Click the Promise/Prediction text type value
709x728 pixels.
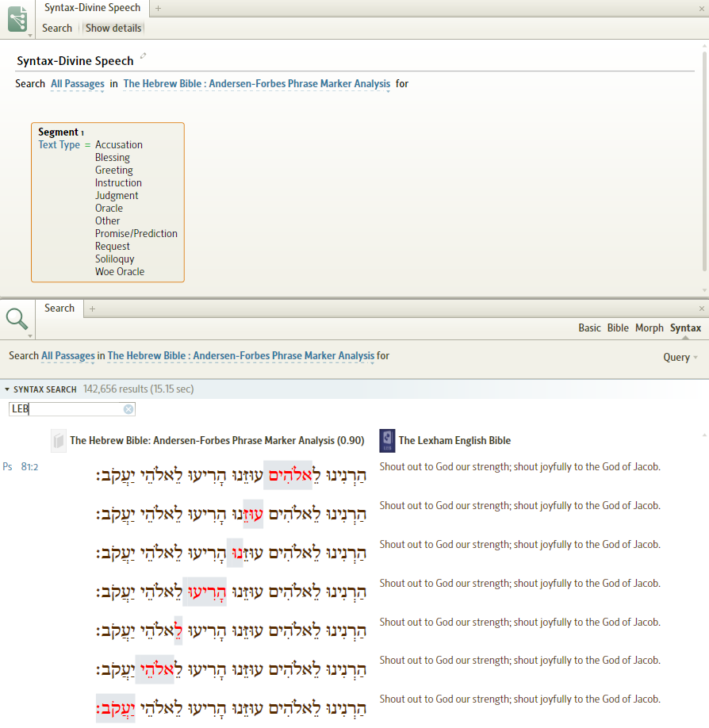136,233
